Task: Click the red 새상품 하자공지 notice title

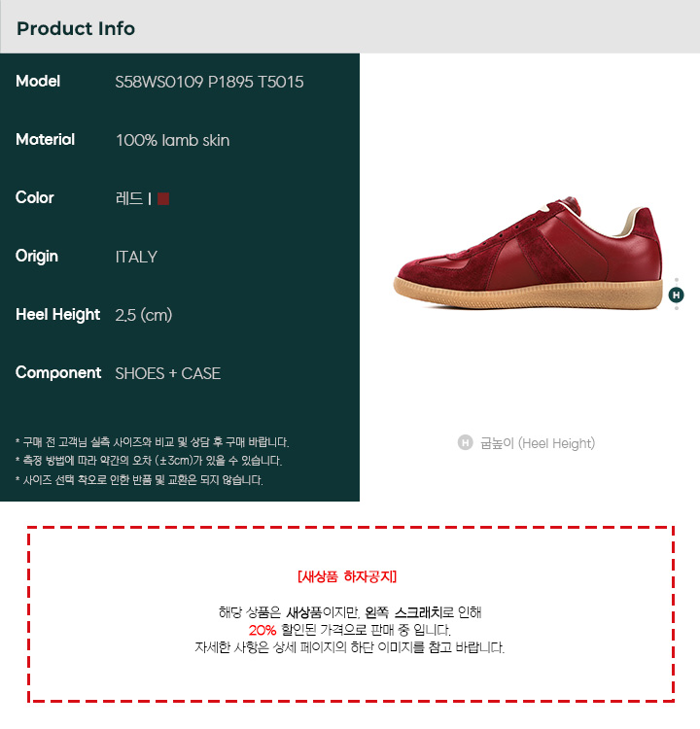Action: (x=347, y=576)
